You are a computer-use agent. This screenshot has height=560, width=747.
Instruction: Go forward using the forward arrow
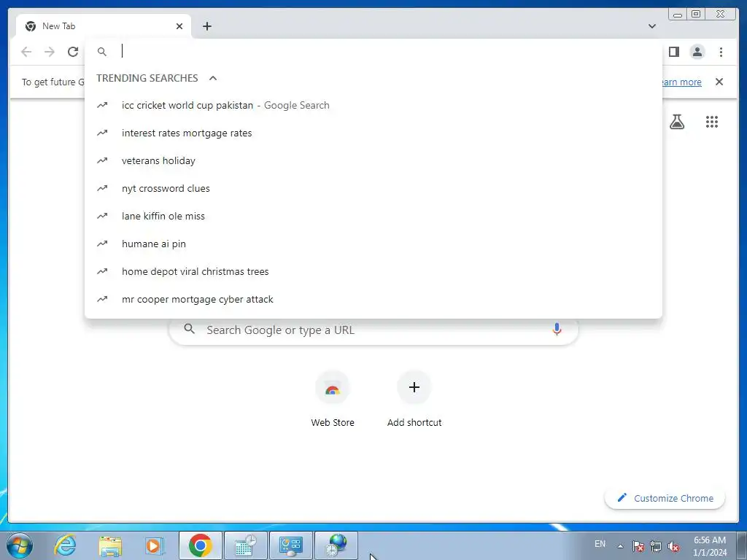(50, 52)
